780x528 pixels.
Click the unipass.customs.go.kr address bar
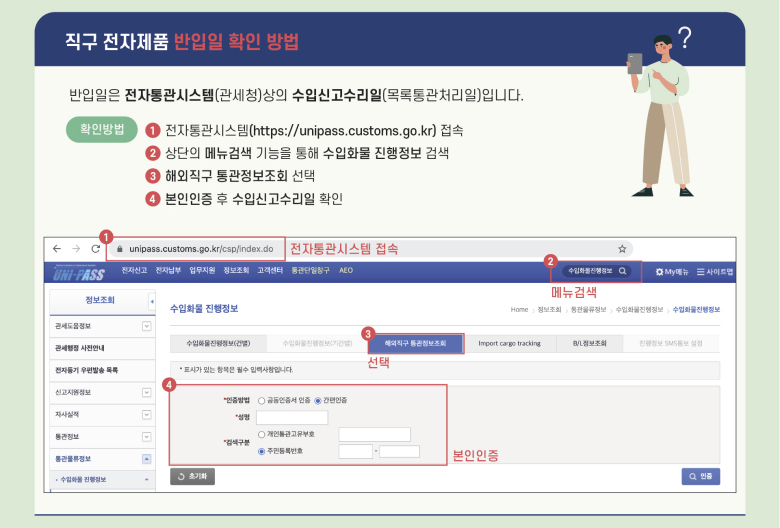tap(201, 249)
